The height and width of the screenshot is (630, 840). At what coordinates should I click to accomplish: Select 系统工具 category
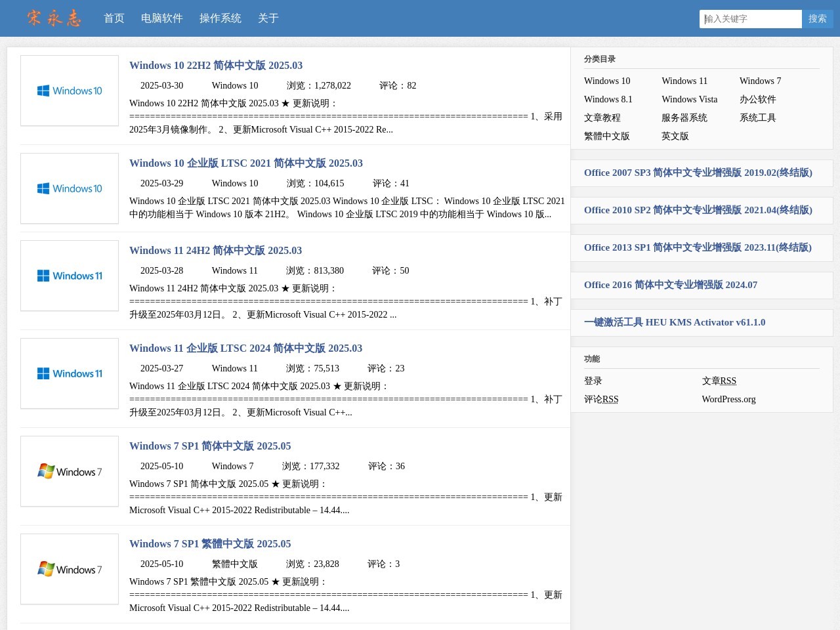[x=758, y=118]
